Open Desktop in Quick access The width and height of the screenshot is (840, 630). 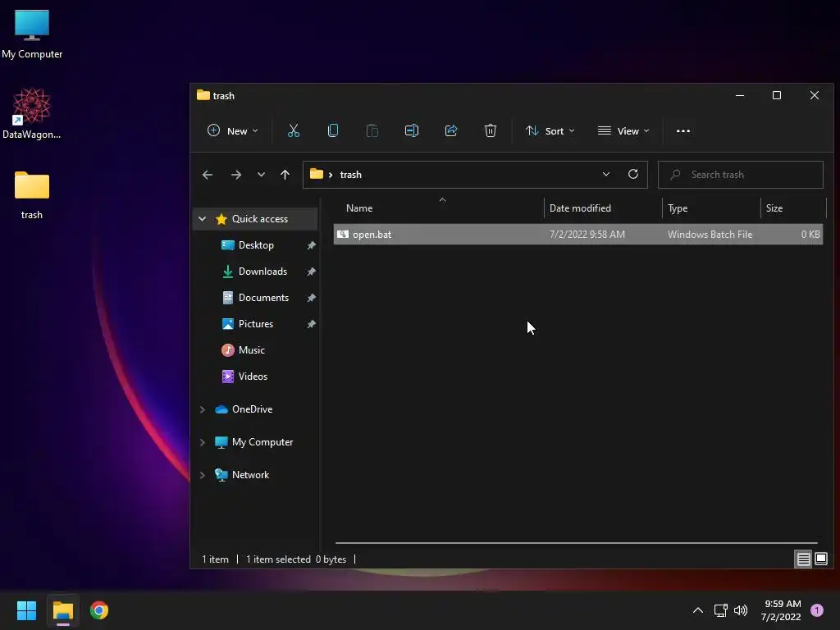coord(256,244)
